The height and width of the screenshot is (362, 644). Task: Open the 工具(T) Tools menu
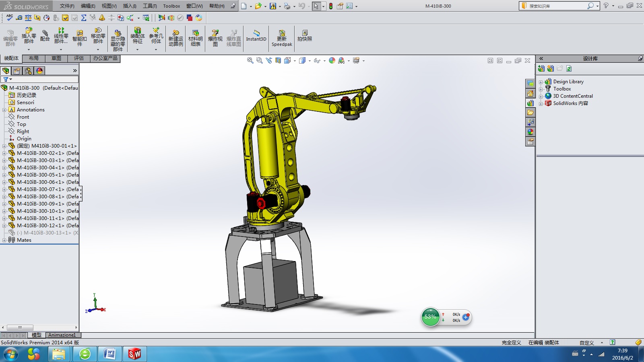coord(149,6)
